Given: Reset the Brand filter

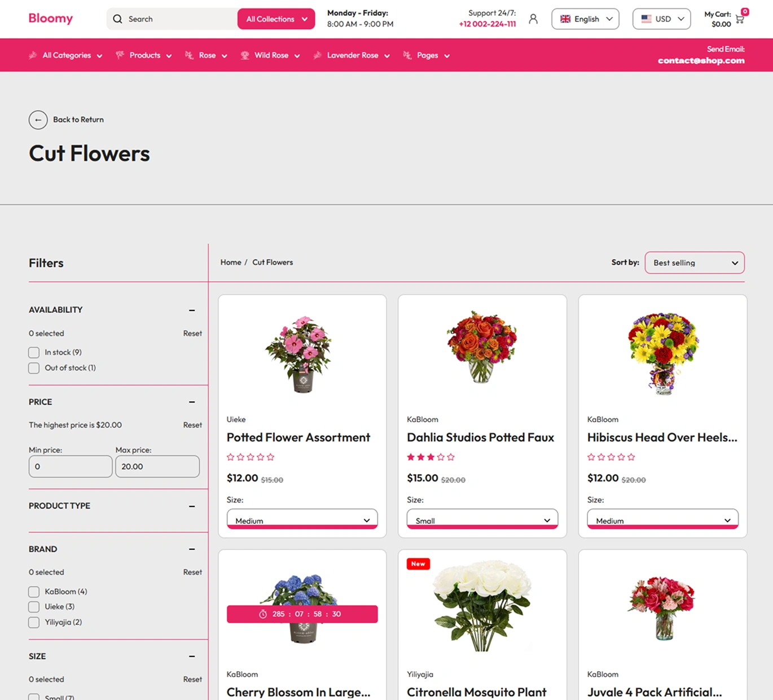Looking at the screenshot, I should pyautogui.click(x=192, y=572).
